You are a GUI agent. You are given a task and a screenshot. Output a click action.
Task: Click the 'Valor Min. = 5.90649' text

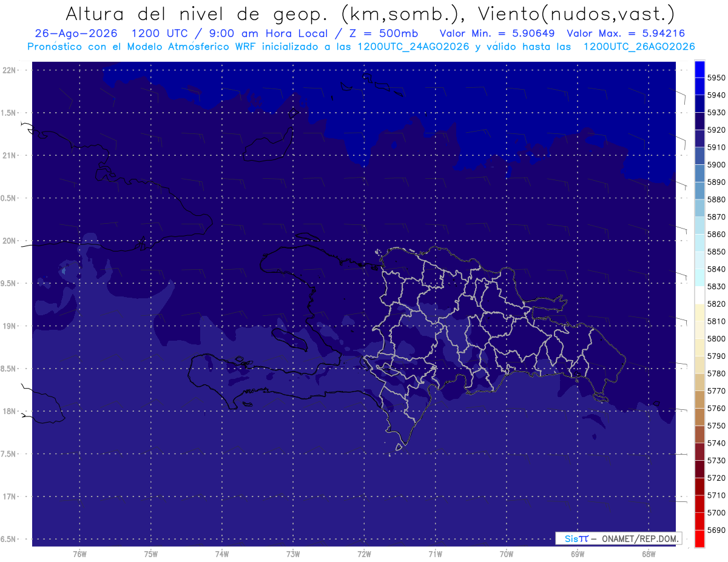point(497,33)
